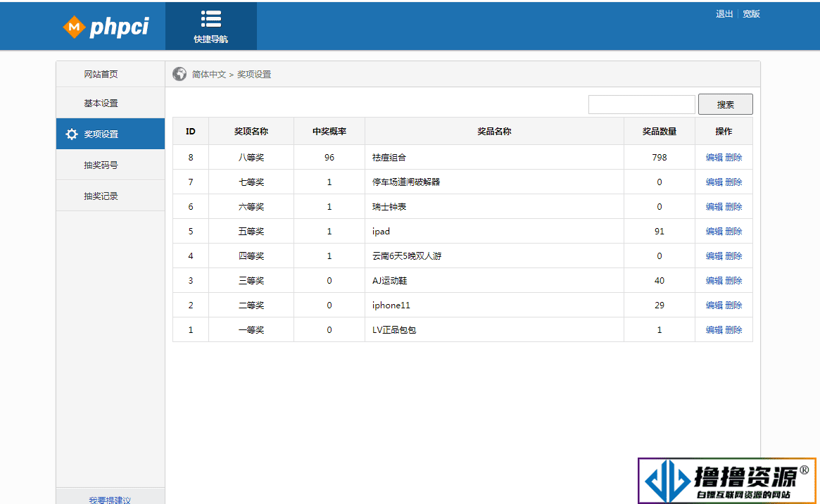Click 奖项设置 breadcrumb text
The image size is (820, 504).
point(254,74)
